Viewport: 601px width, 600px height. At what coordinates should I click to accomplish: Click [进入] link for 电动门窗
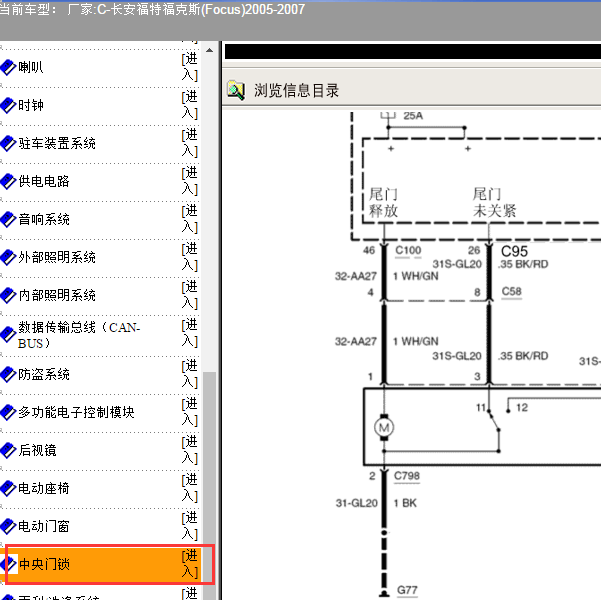(190, 526)
